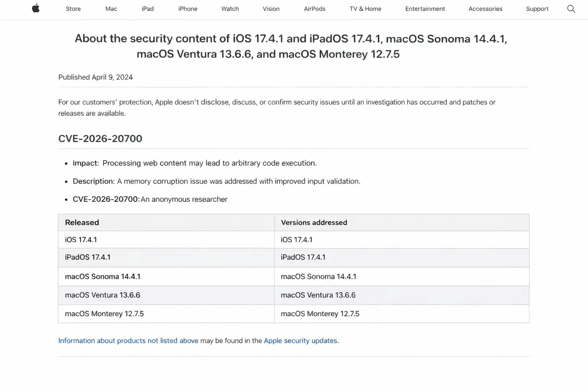
Task: Open the Accessories menu item
Action: pyautogui.click(x=485, y=9)
